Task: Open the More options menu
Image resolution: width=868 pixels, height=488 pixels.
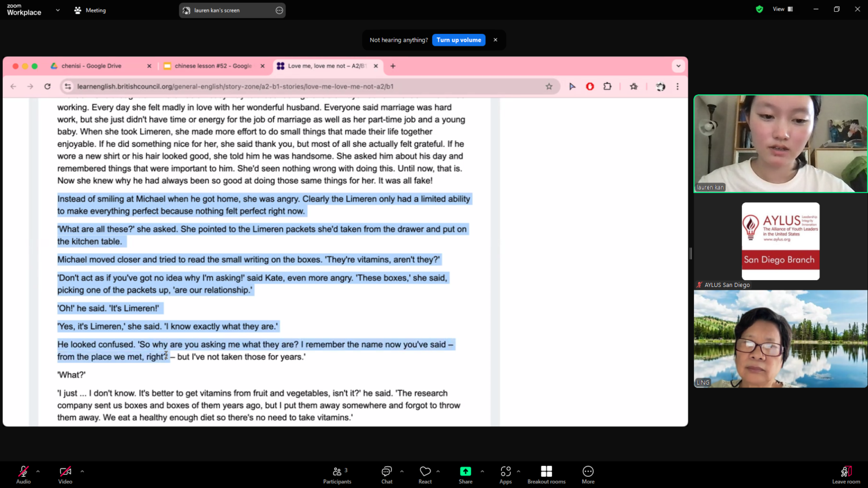Action: pos(588,474)
